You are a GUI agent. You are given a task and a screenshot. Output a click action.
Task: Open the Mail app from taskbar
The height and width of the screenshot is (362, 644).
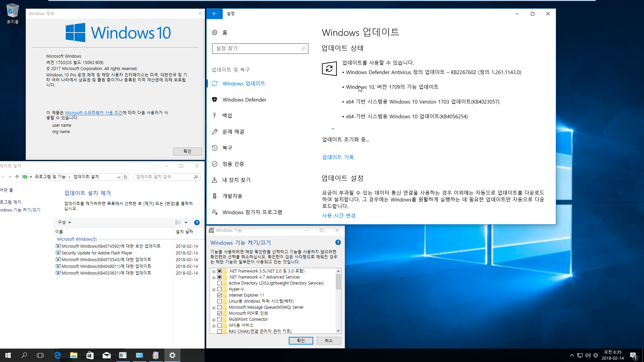(106, 355)
